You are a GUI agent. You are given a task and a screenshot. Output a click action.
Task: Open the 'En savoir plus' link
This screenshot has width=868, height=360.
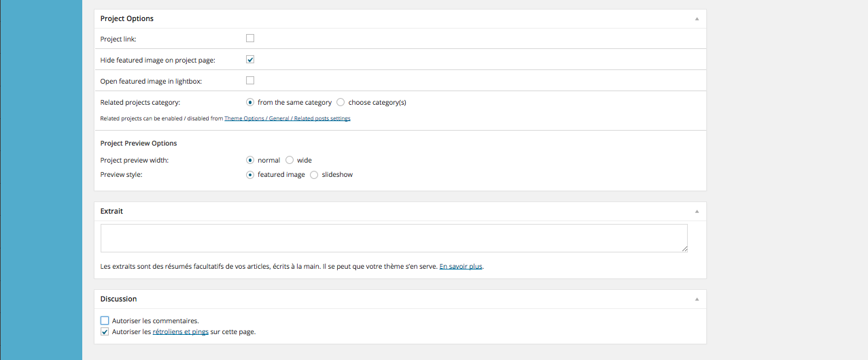[x=461, y=267]
